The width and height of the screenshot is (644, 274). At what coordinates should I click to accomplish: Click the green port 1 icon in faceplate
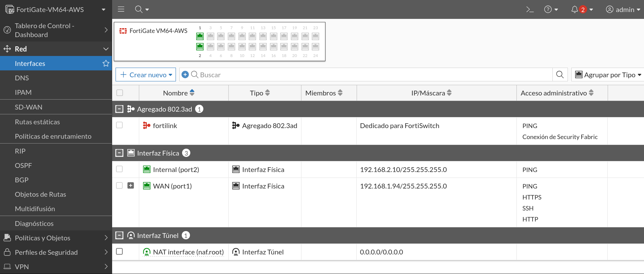pos(200,36)
